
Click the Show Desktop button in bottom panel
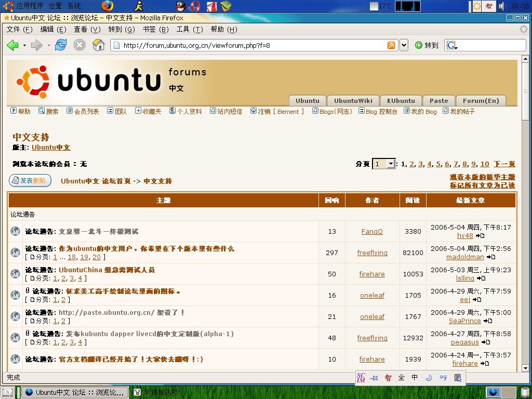pos(7,393)
